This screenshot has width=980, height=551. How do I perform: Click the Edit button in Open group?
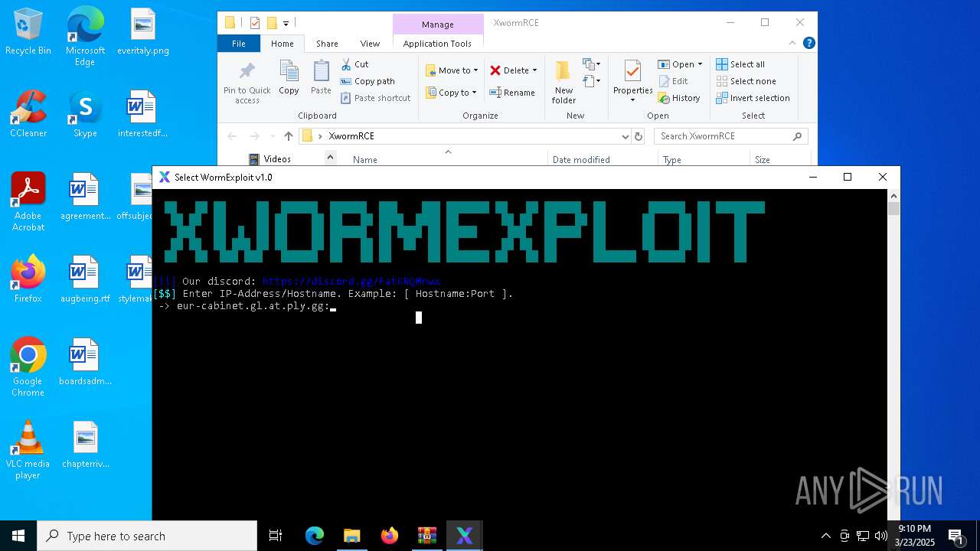(673, 81)
